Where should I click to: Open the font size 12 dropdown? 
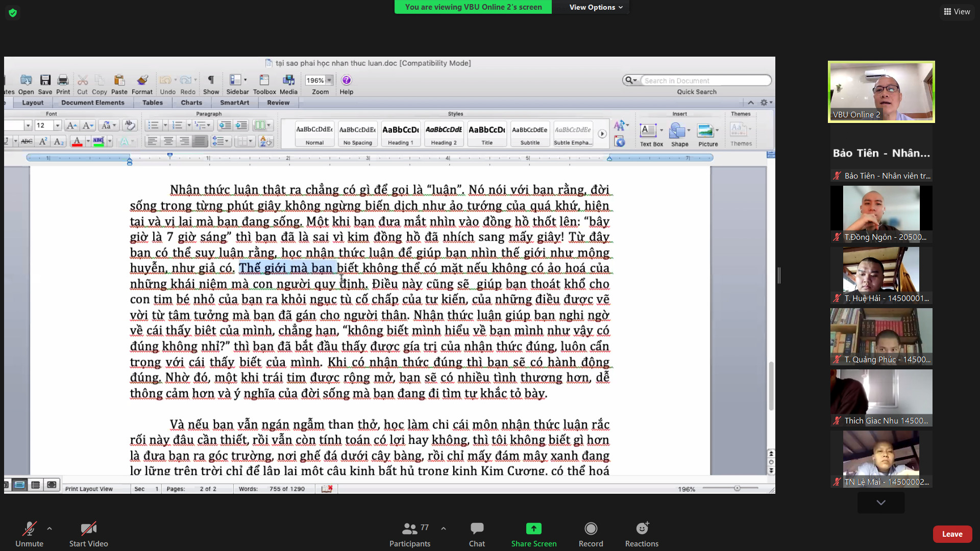pyautogui.click(x=57, y=126)
